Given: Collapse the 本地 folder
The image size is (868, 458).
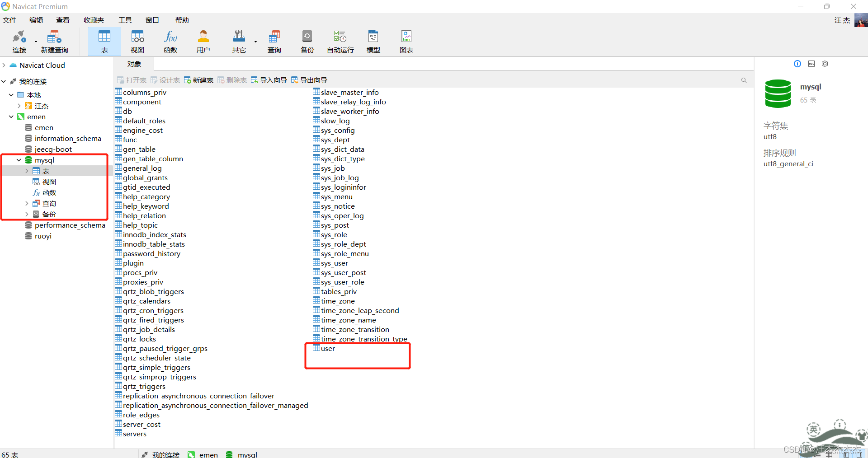Looking at the screenshot, I should 11,95.
